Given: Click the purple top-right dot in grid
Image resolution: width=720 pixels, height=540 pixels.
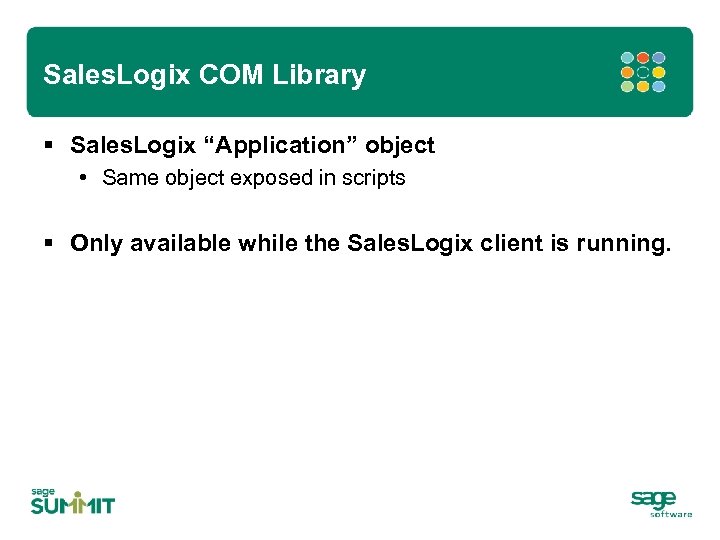Looking at the screenshot, I should click(x=659, y=58).
